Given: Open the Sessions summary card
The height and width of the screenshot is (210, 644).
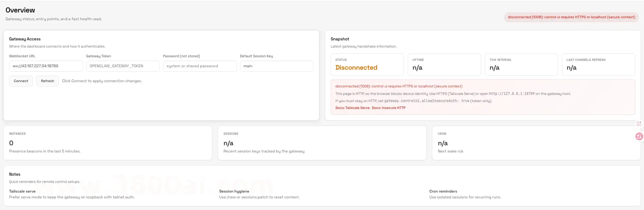Looking at the screenshot, I should click(322, 143).
